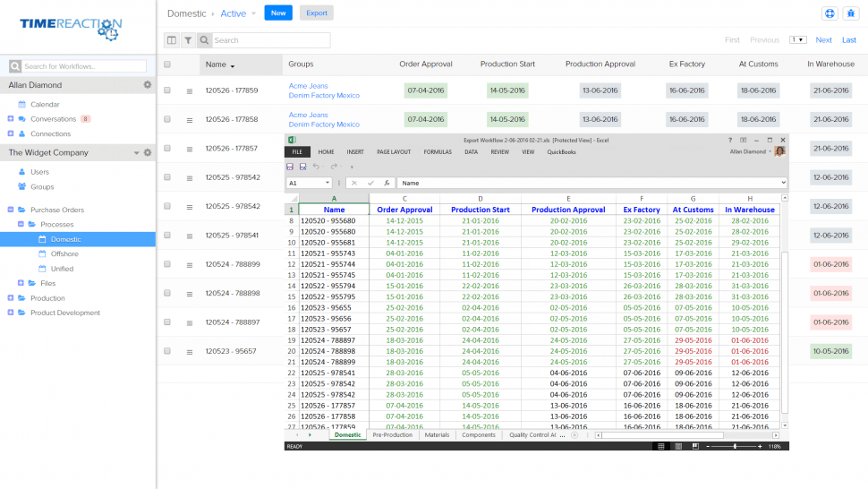Click the Search for Workflows input

(84, 66)
